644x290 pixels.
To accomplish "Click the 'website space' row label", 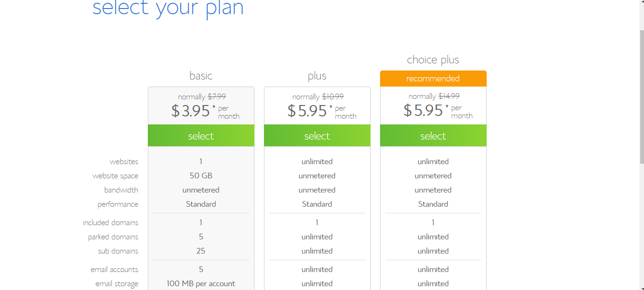I will 115,176.
